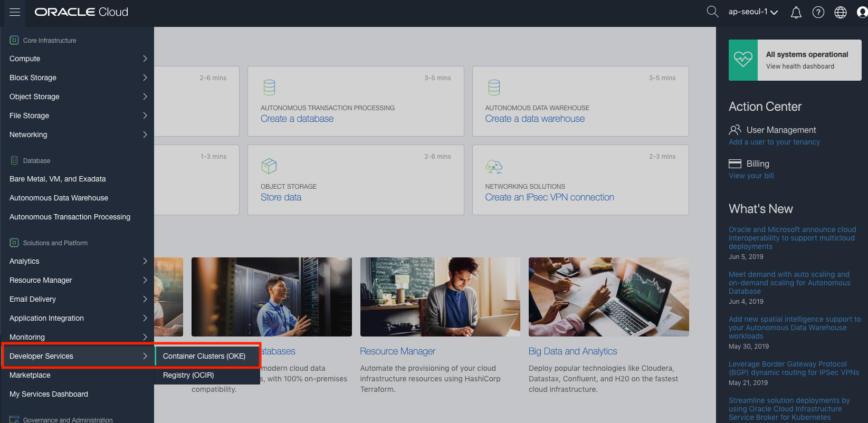Expand the Block Storage submenu chevron
The height and width of the screenshot is (423, 868).
click(x=145, y=78)
